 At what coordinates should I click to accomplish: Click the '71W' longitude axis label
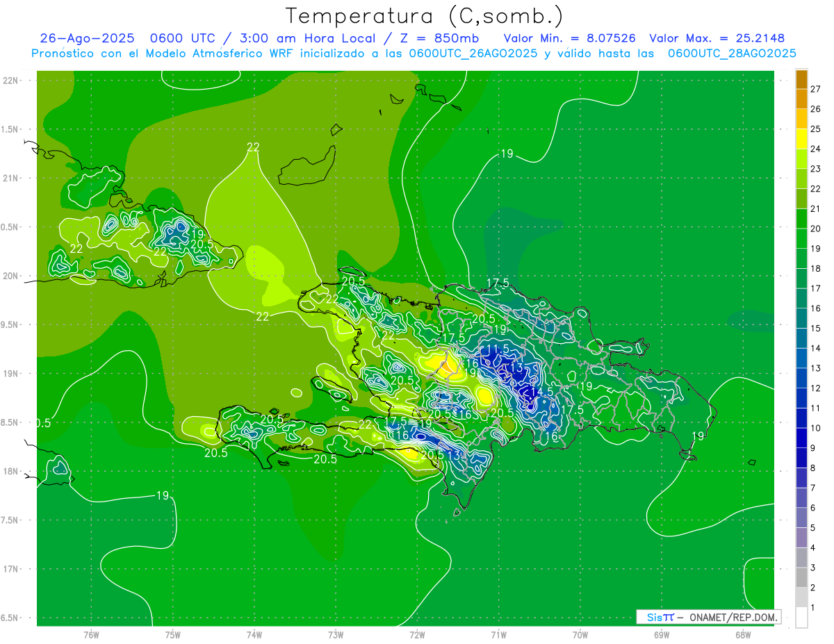[x=498, y=634]
